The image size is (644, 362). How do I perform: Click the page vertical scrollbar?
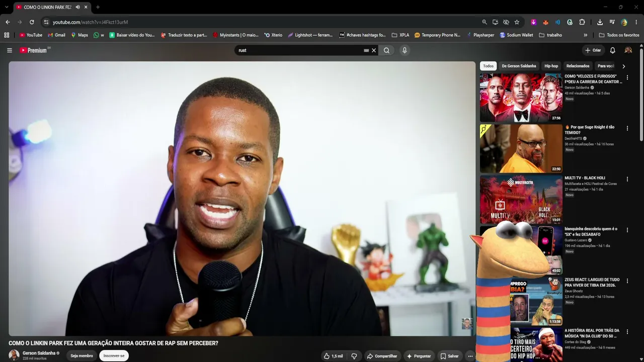click(x=641, y=96)
